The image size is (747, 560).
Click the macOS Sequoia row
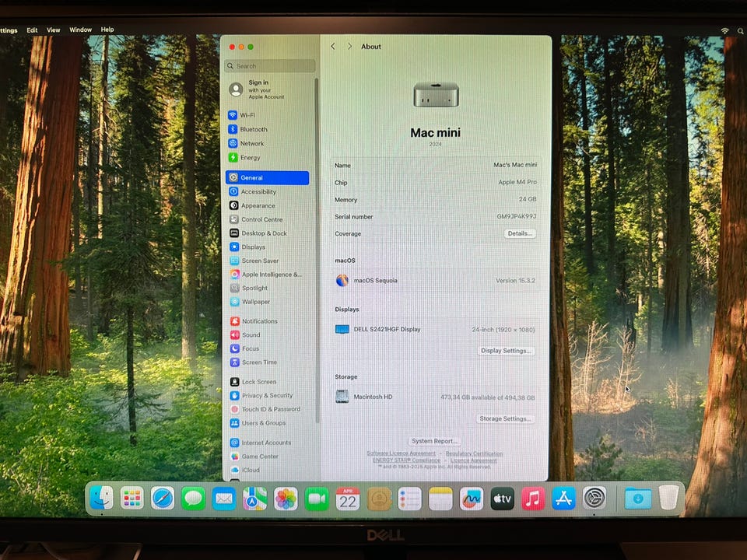coord(436,281)
